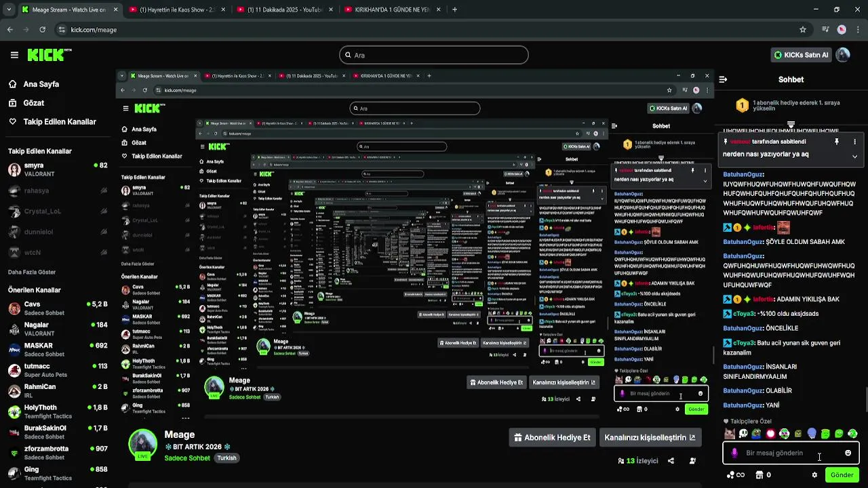The height and width of the screenshot is (488, 868).
Task: Click the purple icon in message box
Action: tap(734, 453)
